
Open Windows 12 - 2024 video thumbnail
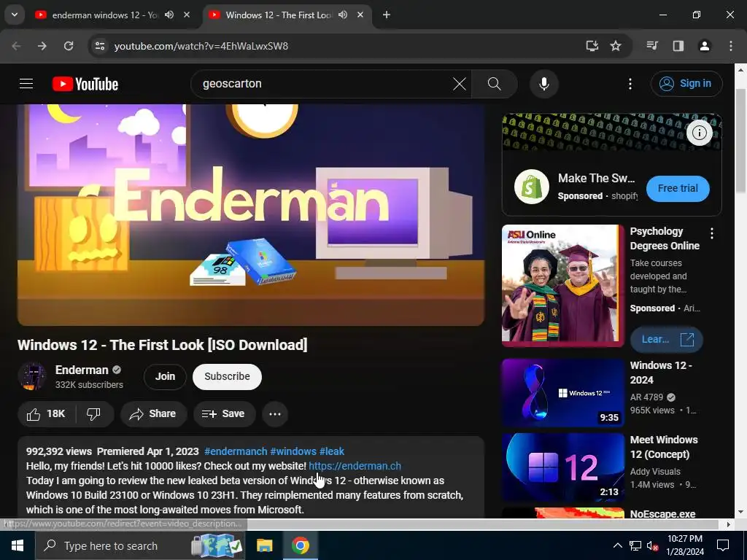(x=562, y=393)
